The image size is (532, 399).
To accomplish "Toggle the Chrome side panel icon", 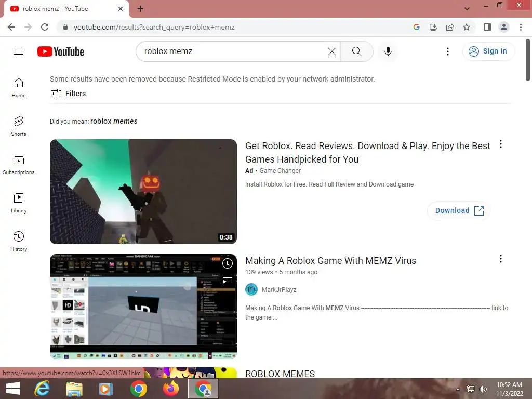I will pyautogui.click(x=487, y=27).
